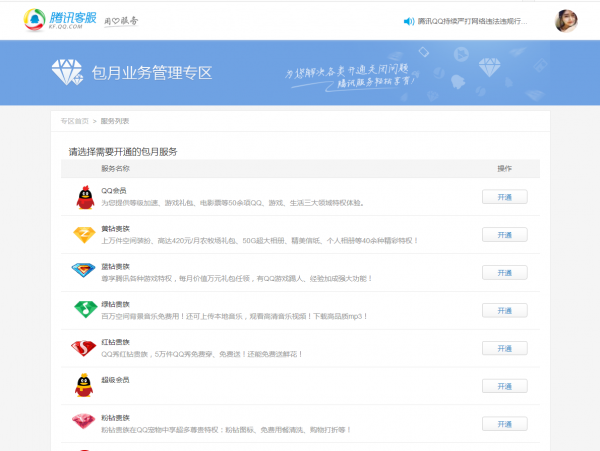The width and height of the screenshot is (600, 451).
Task: Click the QQ会员 description text
Action: (232, 203)
